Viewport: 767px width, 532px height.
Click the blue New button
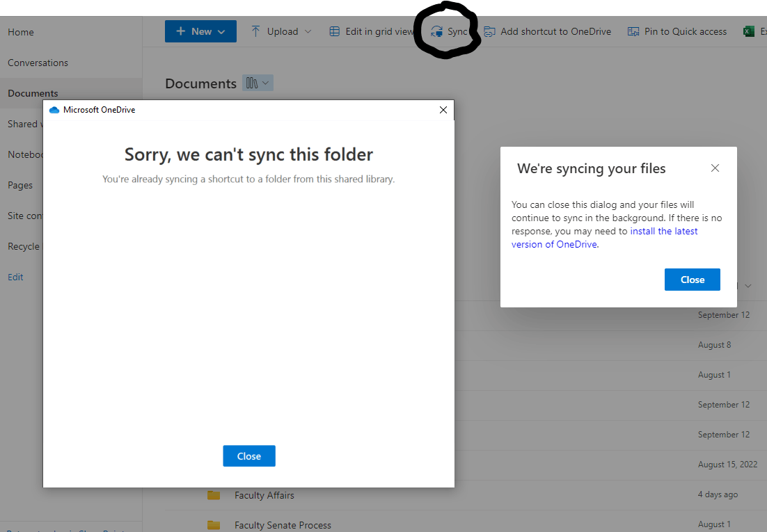tap(200, 31)
